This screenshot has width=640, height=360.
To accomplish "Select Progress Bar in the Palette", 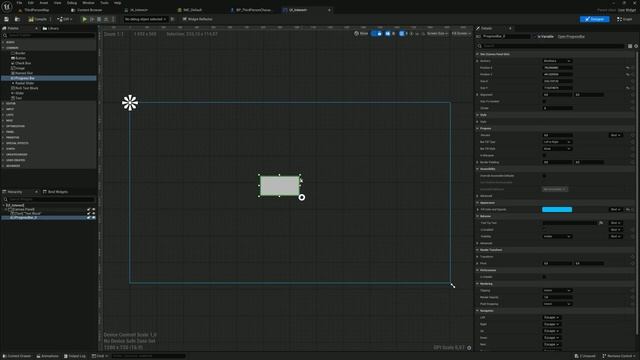I will tap(49, 78).
